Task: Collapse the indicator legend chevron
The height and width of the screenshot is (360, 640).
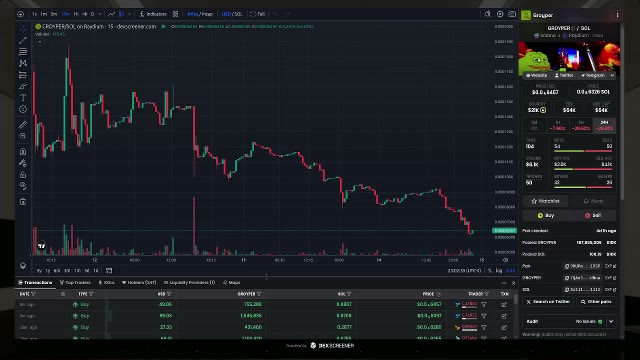Action: click(x=40, y=42)
